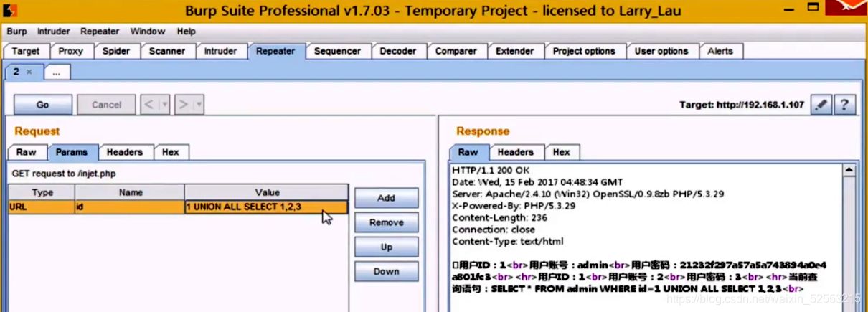Click the response scrollbar up arrow
Screen dimensions: 868x312
(x=849, y=171)
